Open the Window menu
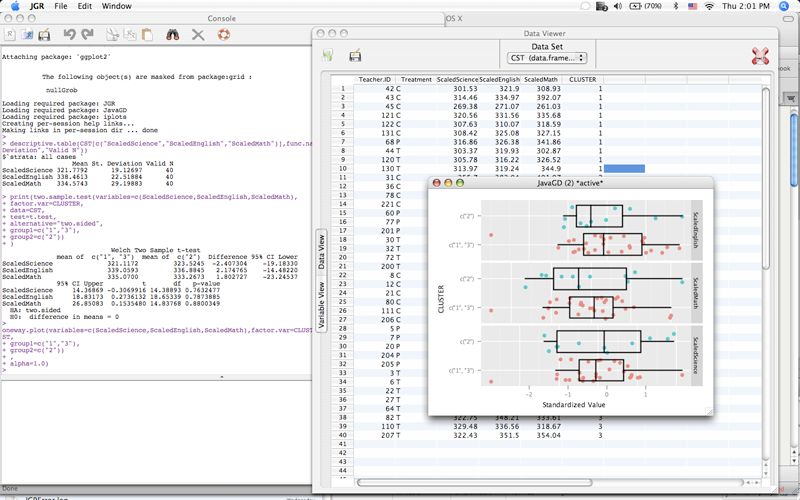 click(116, 6)
